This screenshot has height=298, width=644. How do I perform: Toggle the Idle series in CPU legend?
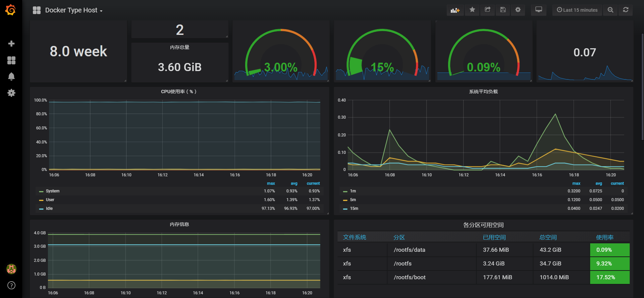[49, 208]
